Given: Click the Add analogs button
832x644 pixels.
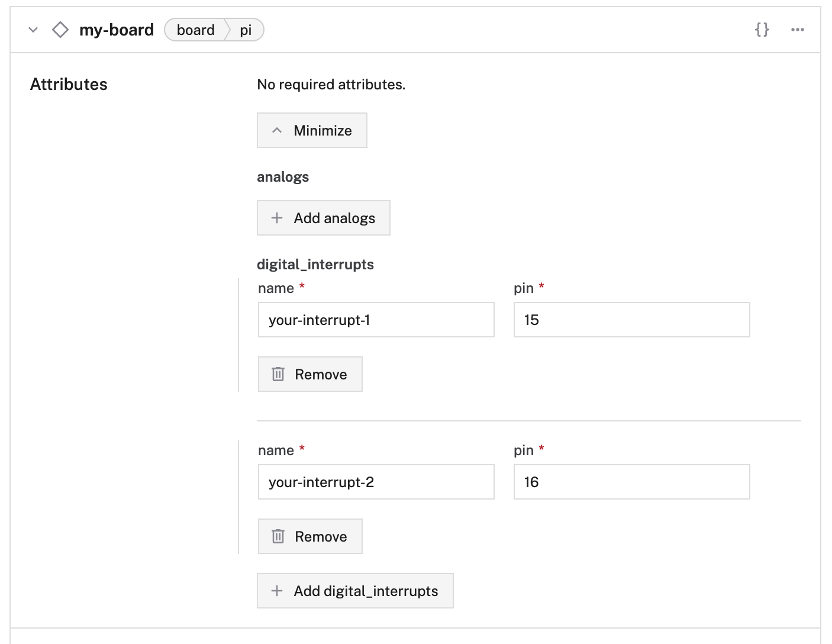Looking at the screenshot, I should [x=323, y=218].
